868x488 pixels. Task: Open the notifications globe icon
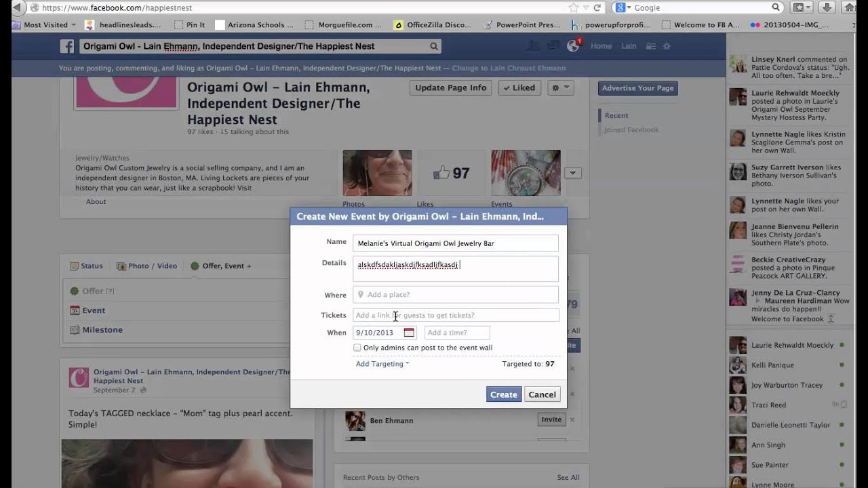(x=573, y=45)
